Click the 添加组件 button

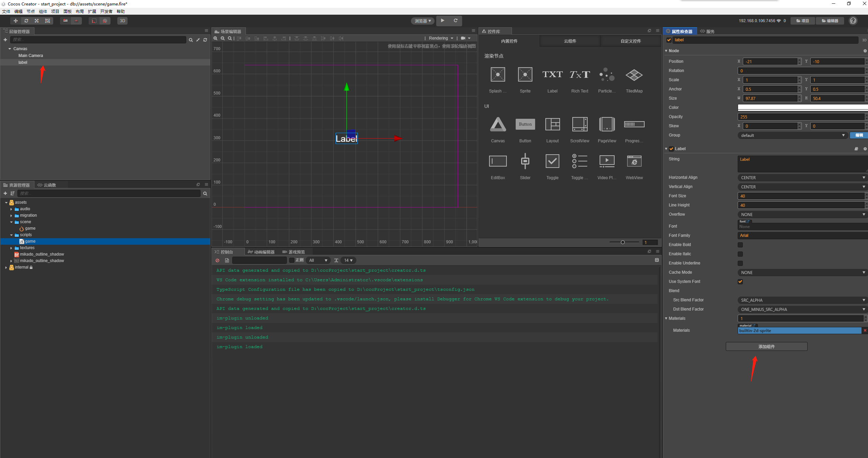coord(766,346)
